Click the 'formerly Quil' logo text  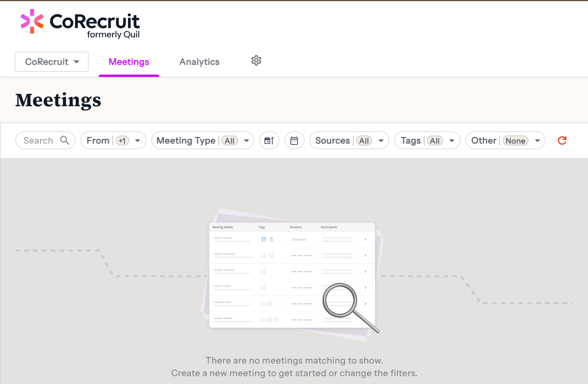coord(113,35)
